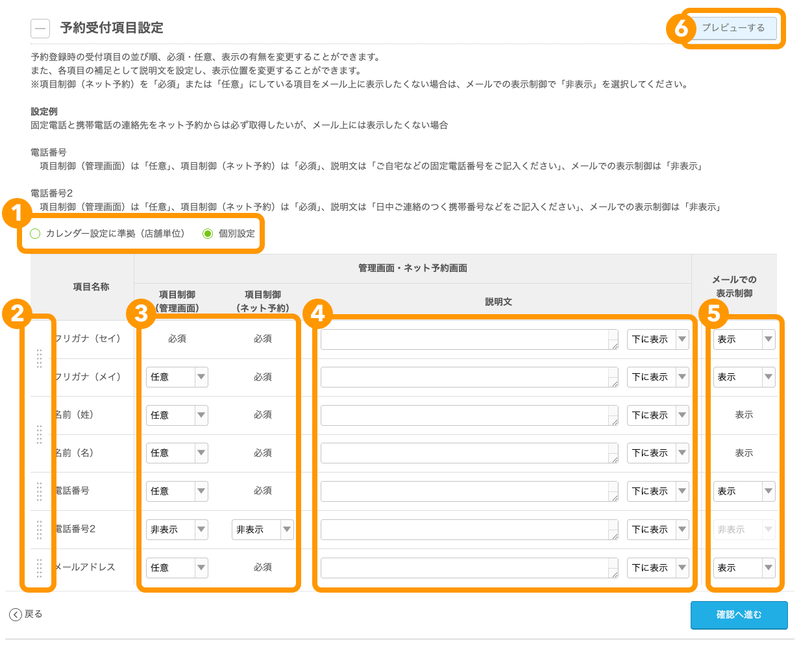The width and height of the screenshot is (812, 653).
Task: Open 管理画面 control dropdown for 電話番号2
Action: click(x=177, y=530)
